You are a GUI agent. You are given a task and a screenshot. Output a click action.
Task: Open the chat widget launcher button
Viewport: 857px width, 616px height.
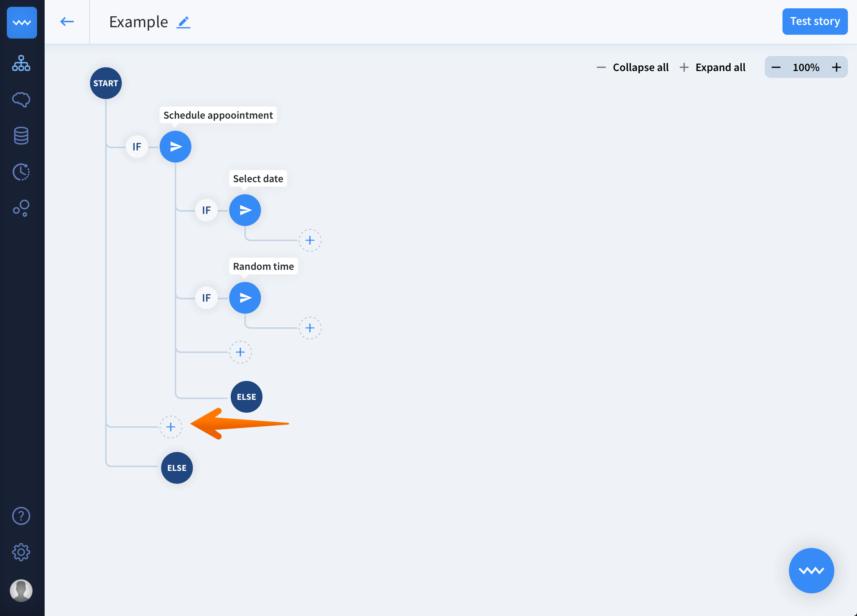811,570
